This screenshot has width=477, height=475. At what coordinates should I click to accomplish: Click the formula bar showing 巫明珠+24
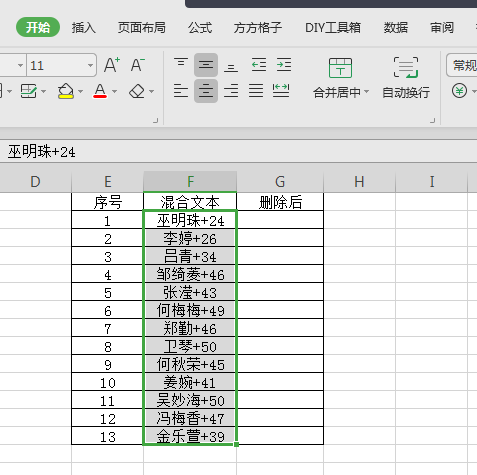(238, 152)
